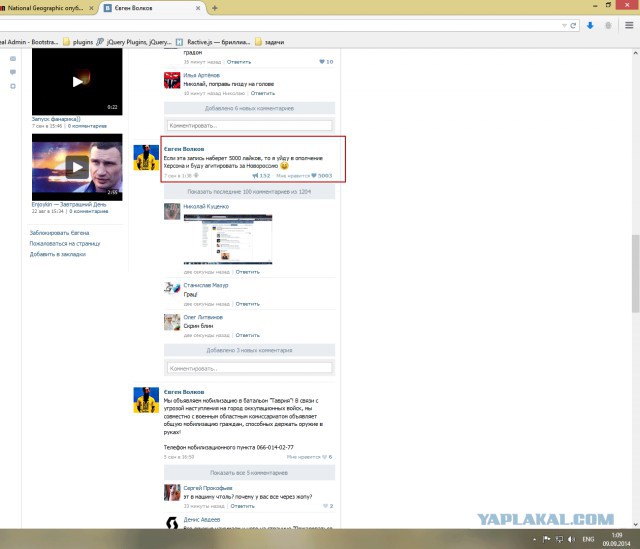Click Заблокировать Евгена link

tap(66, 232)
